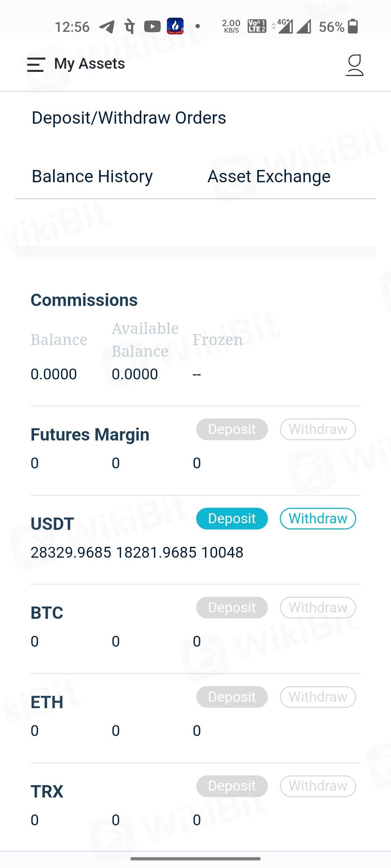The width and height of the screenshot is (391, 868).
Task: Tap the Telegram notification icon
Action: (x=107, y=27)
